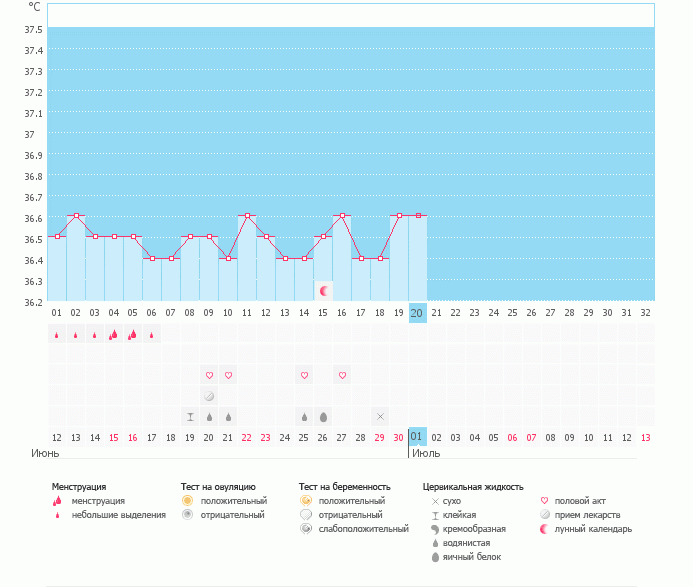Click the "отрицательный" pregnancy test legend icon
693x587 pixels.
(305, 514)
